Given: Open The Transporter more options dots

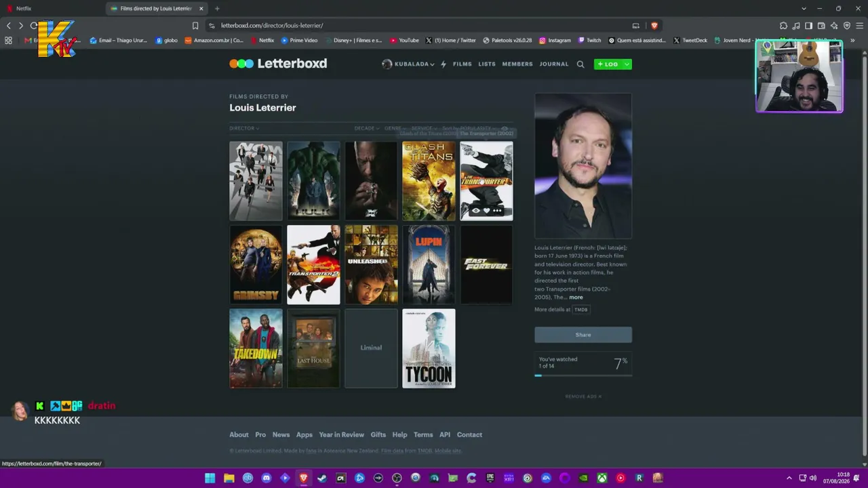Looking at the screenshot, I should pos(497,211).
